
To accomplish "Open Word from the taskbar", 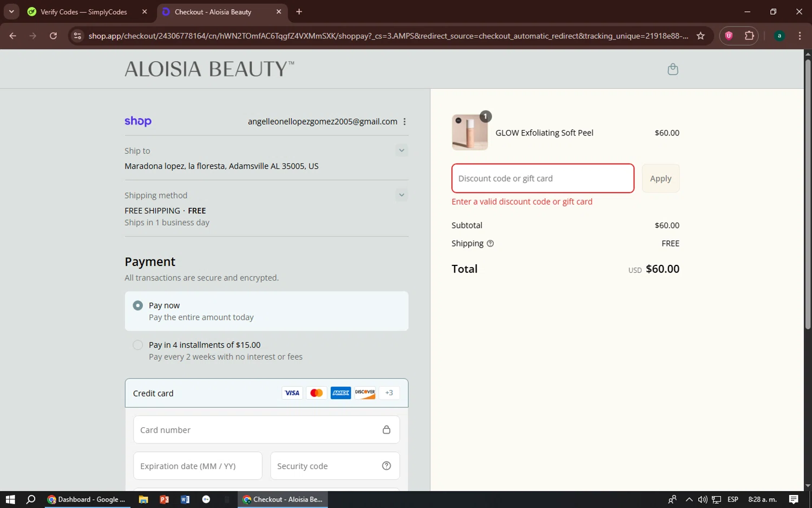I will pos(185,499).
